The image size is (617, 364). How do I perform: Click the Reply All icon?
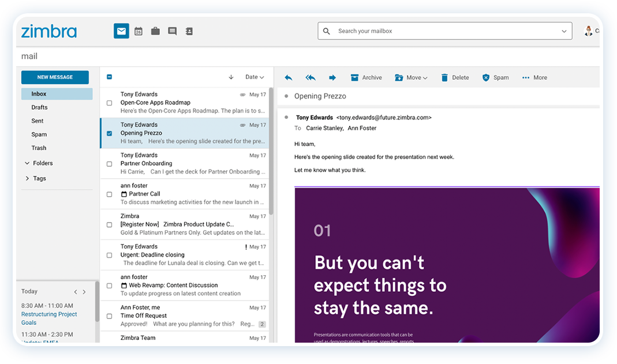pyautogui.click(x=310, y=77)
